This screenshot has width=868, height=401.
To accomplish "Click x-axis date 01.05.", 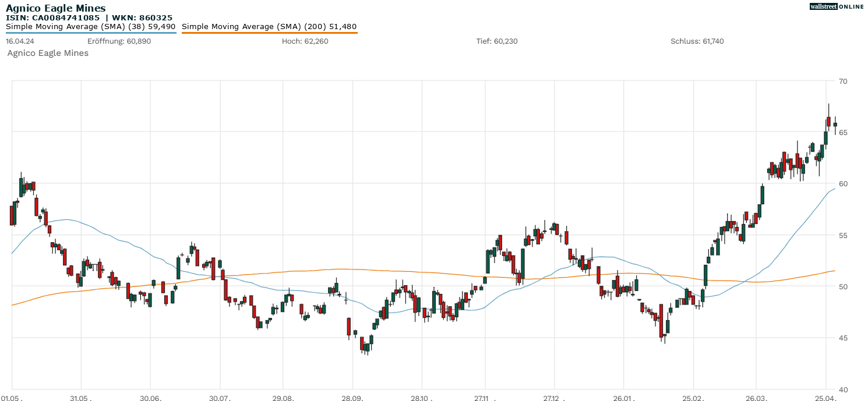I will 12,398.
